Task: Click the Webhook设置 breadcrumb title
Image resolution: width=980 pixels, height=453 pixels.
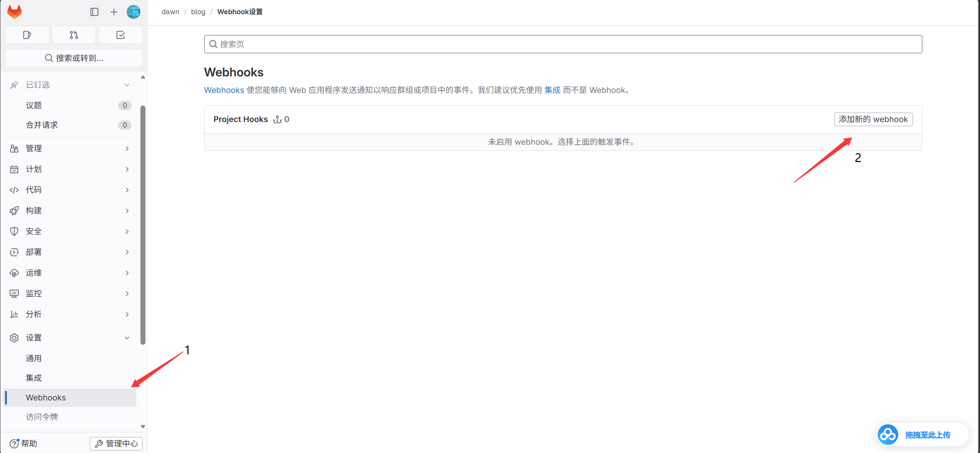Action: pyautogui.click(x=240, y=12)
